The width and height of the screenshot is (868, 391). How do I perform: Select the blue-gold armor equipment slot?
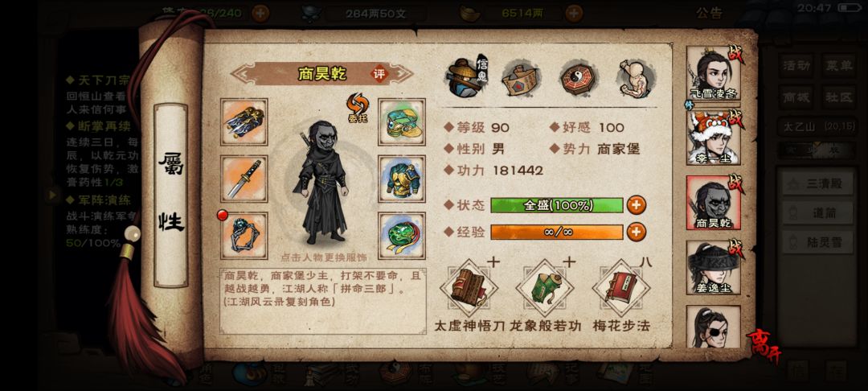[x=402, y=179]
